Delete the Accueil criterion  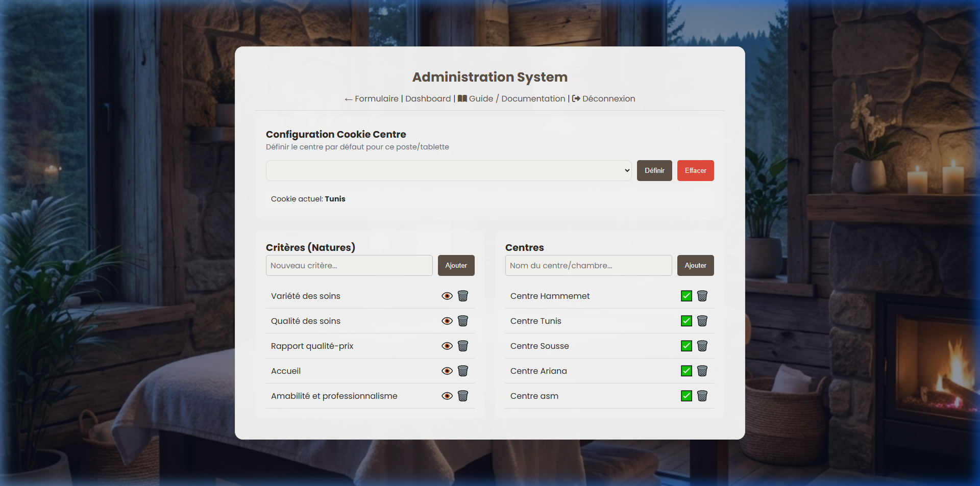coord(463,371)
